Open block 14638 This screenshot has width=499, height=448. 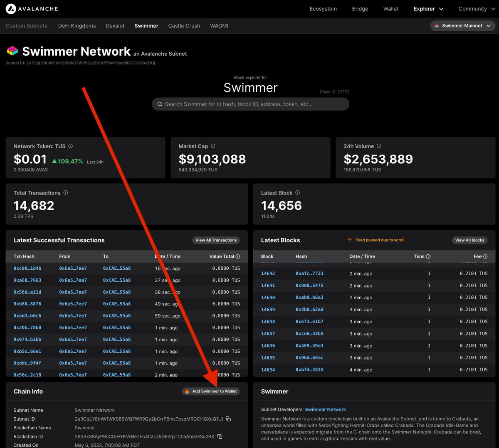268,322
